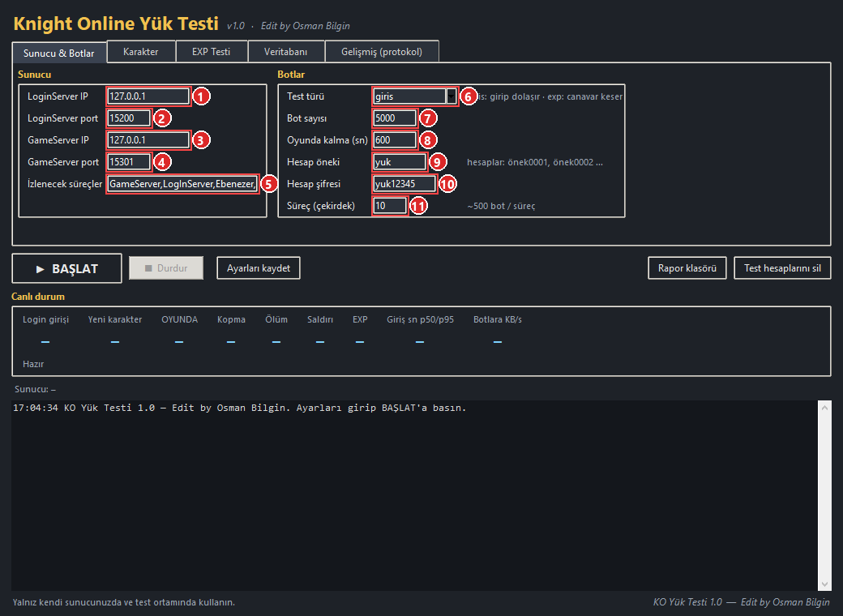Switch to the Karakter tab
Screen dimensions: 843x616
pyautogui.click(x=141, y=52)
